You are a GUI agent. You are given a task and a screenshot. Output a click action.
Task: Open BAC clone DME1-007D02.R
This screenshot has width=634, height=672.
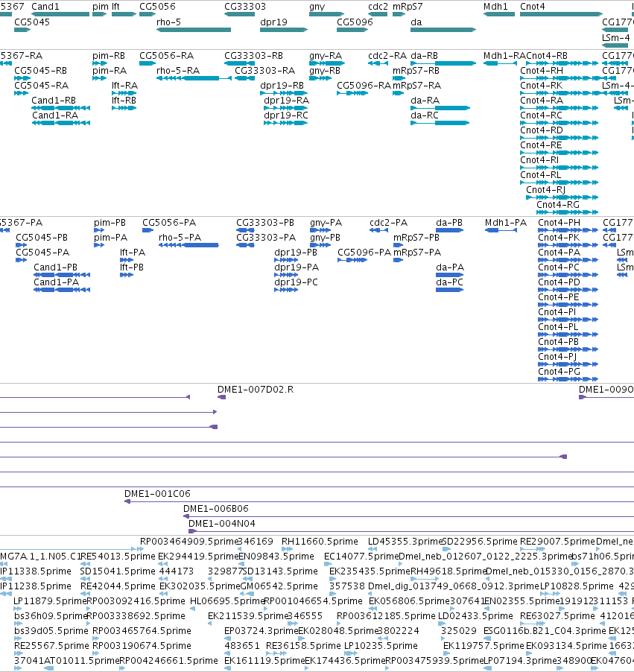pos(256,389)
